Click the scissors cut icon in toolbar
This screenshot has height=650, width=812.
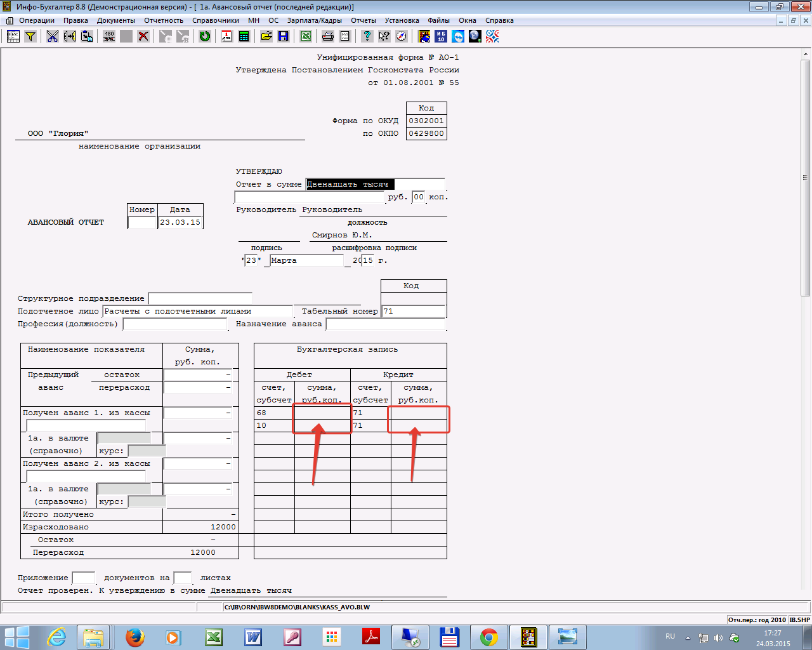coord(52,36)
